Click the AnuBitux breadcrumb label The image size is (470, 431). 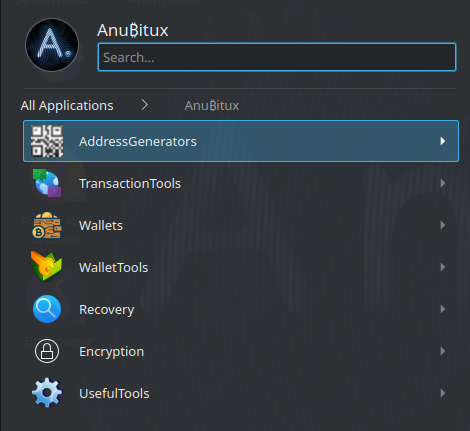pos(212,106)
